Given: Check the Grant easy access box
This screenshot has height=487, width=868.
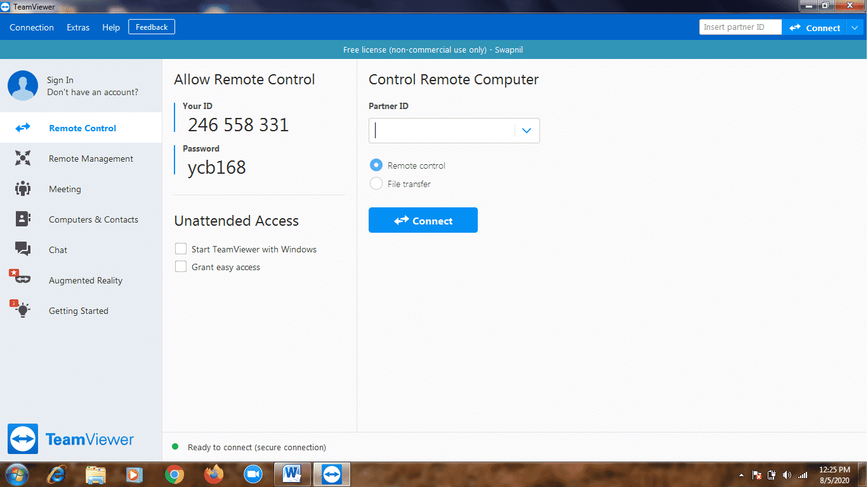Looking at the screenshot, I should tap(181, 267).
